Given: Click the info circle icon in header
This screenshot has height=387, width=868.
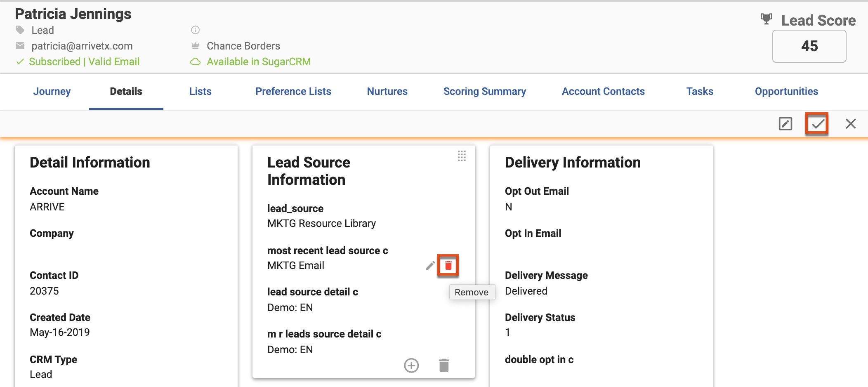Looking at the screenshot, I should (x=195, y=30).
